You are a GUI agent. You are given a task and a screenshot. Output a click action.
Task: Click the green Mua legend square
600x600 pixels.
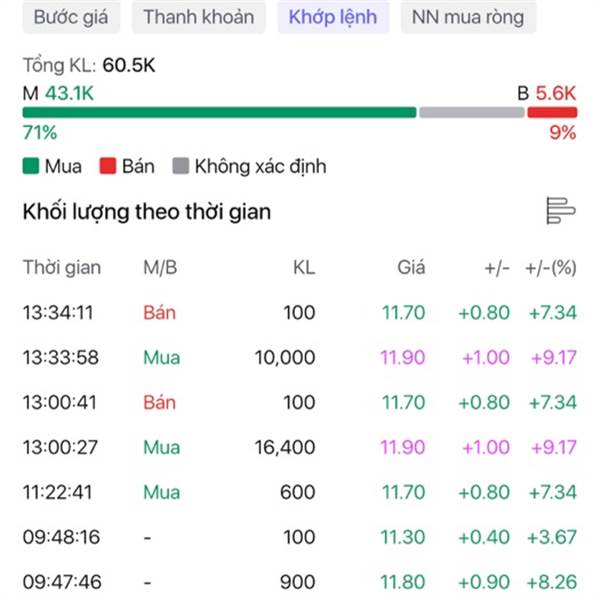click(x=31, y=166)
